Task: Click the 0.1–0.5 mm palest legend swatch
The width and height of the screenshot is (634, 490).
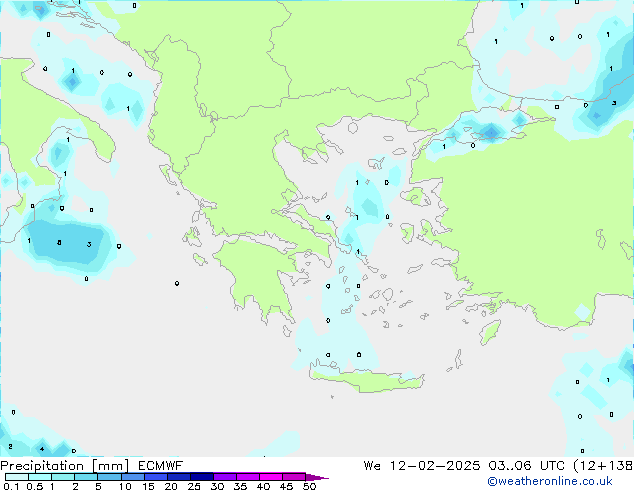Action: pos(17,477)
